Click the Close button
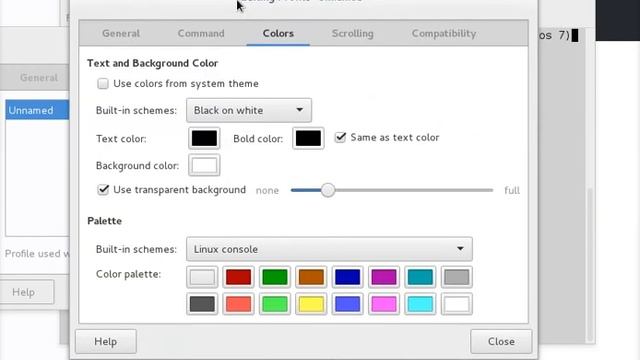Screen dimensions: 640x360 tap(501, 341)
